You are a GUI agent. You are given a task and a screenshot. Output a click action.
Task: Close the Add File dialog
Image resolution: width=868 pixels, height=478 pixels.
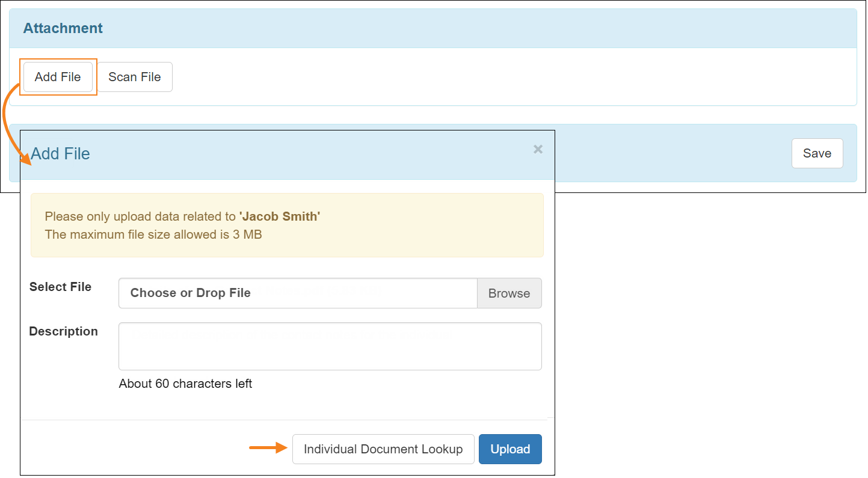(538, 149)
